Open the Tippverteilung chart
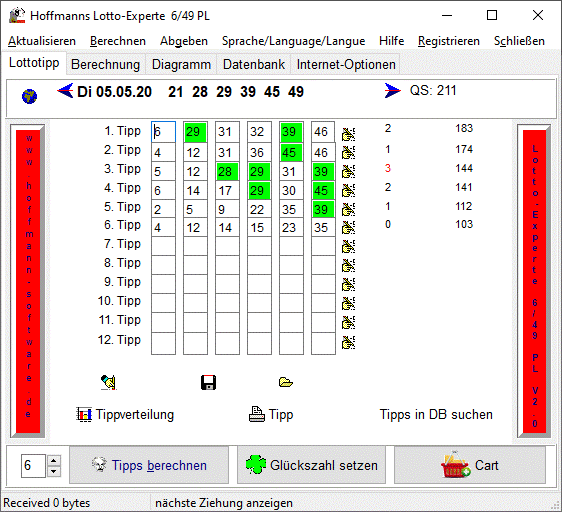 (125, 414)
